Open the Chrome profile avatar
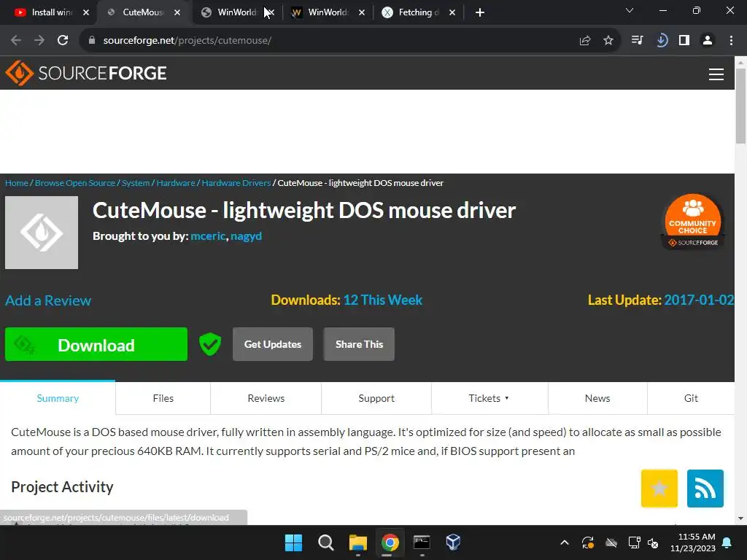Image resolution: width=747 pixels, height=560 pixels. pyautogui.click(x=708, y=41)
